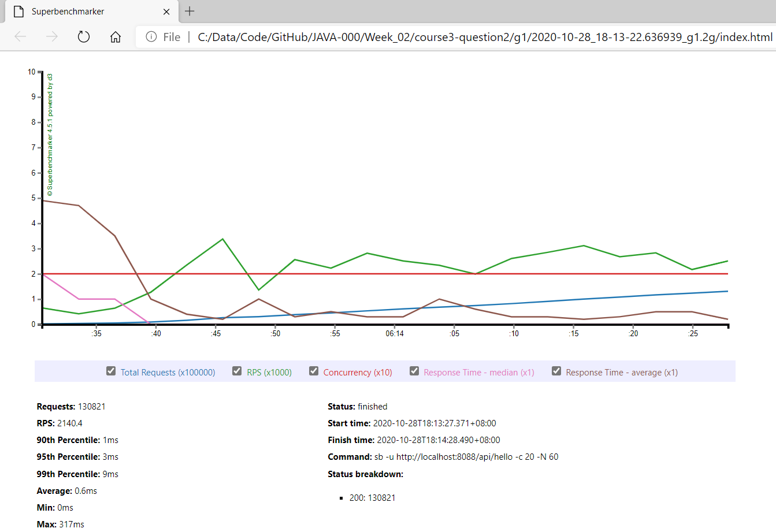Go to the Home page icon
Screen dimensions: 776x532
(116, 37)
